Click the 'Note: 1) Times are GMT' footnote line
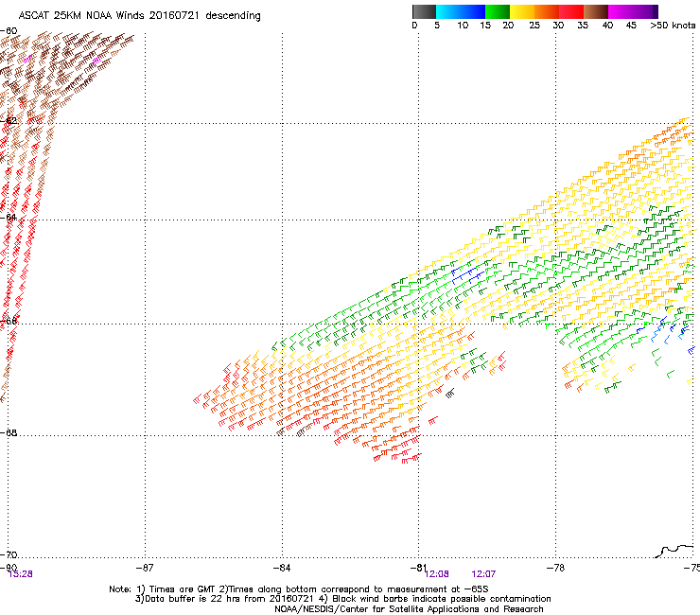700x615 pixels. coord(299,589)
